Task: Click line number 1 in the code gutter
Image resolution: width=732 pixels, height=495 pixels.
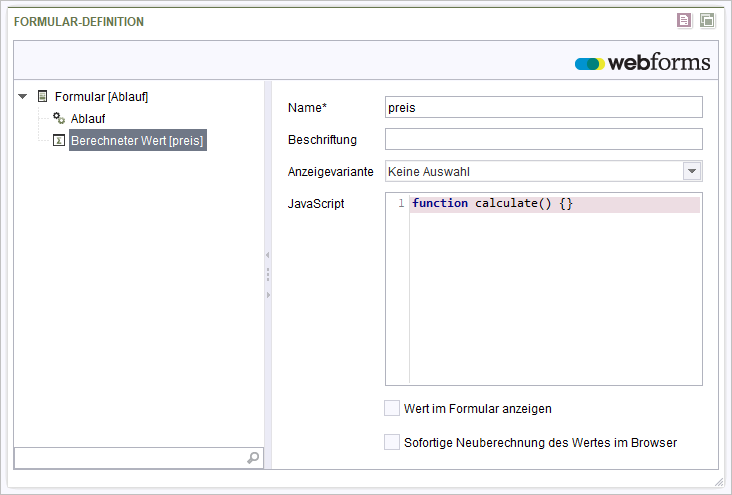Action: pos(401,203)
